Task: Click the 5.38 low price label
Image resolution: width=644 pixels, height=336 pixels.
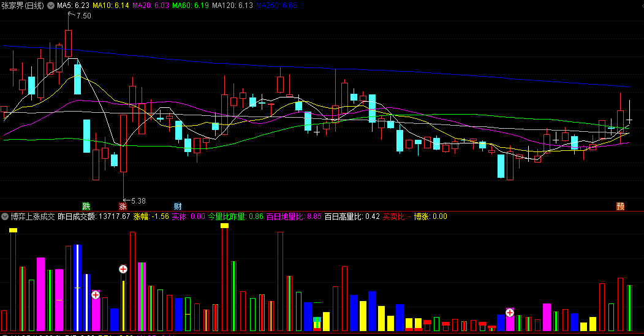Action: (x=138, y=201)
